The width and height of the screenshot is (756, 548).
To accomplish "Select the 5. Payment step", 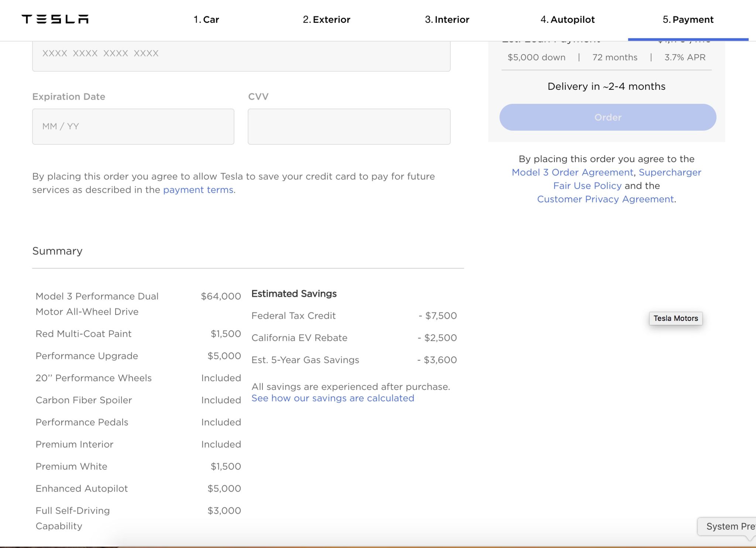I will 688,20.
